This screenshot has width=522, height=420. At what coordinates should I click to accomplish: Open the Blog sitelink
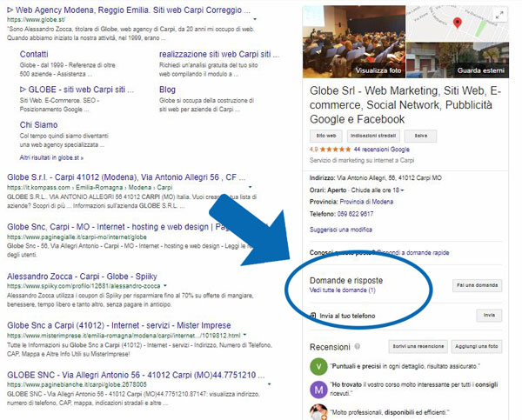click(167, 90)
